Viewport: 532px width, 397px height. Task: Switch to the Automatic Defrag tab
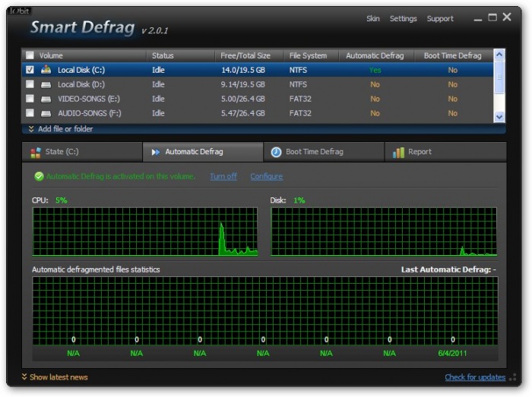coord(203,152)
